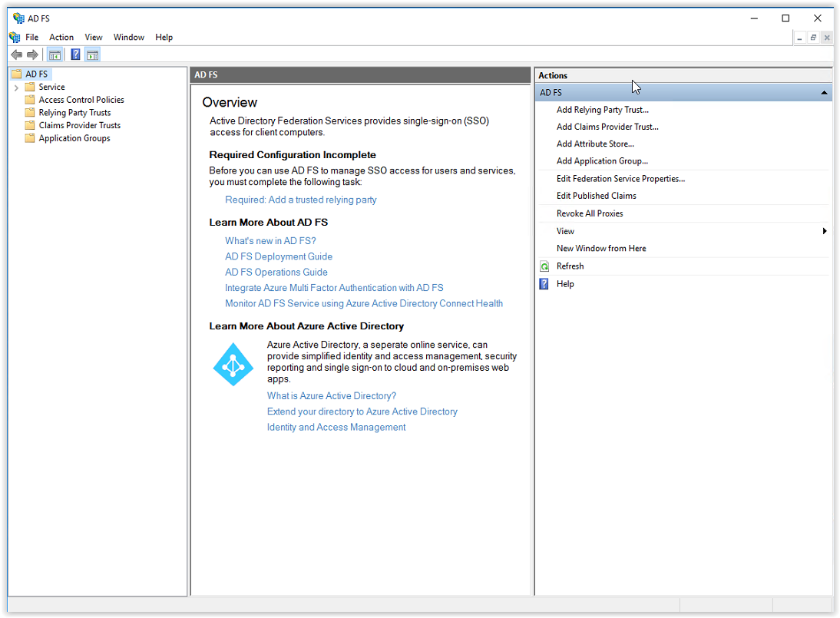Open the File menu
Viewport: 840px width, 618px height.
32,38
